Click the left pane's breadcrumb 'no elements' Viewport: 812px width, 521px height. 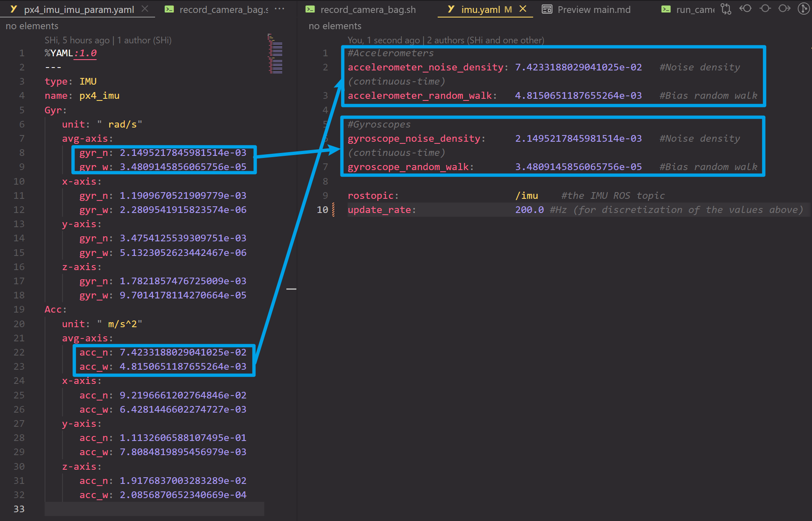pyautogui.click(x=32, y=26)
